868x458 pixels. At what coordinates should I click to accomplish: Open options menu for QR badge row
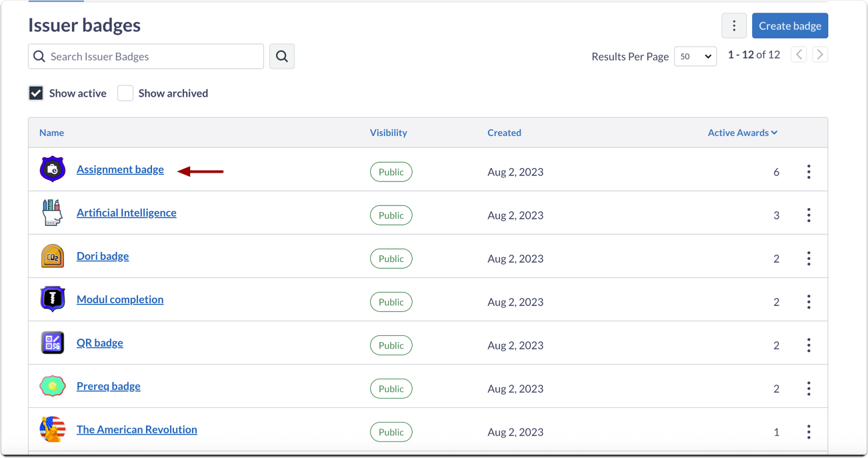(808, 345)
